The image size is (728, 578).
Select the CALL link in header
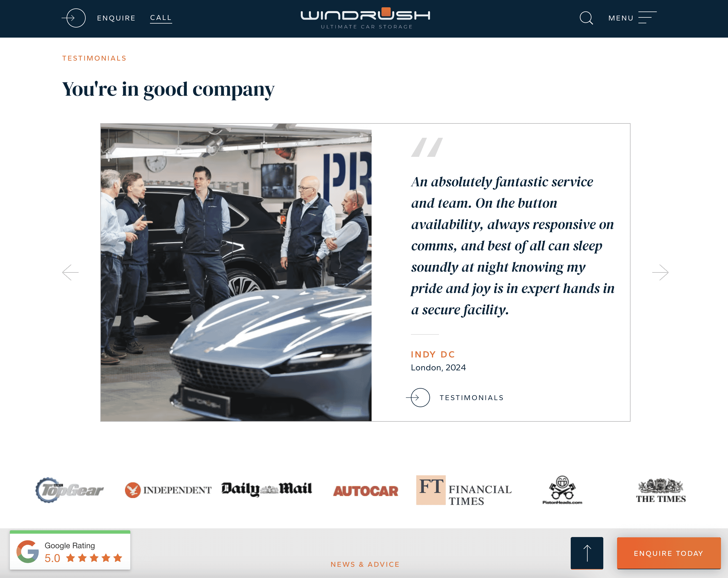pyautogui.click(x=161, y=18)
